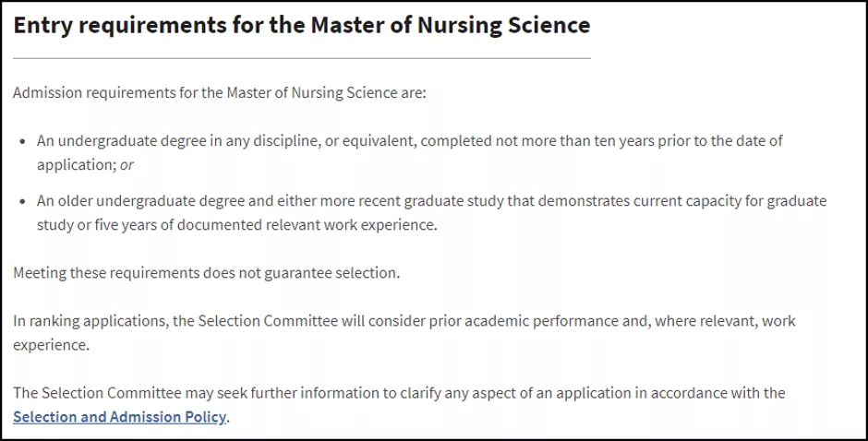The image size is (868, 441).
Task: Click the word 'experience.' below the ranking sentence
Action: pyautogui.click(x=51, y=345)
